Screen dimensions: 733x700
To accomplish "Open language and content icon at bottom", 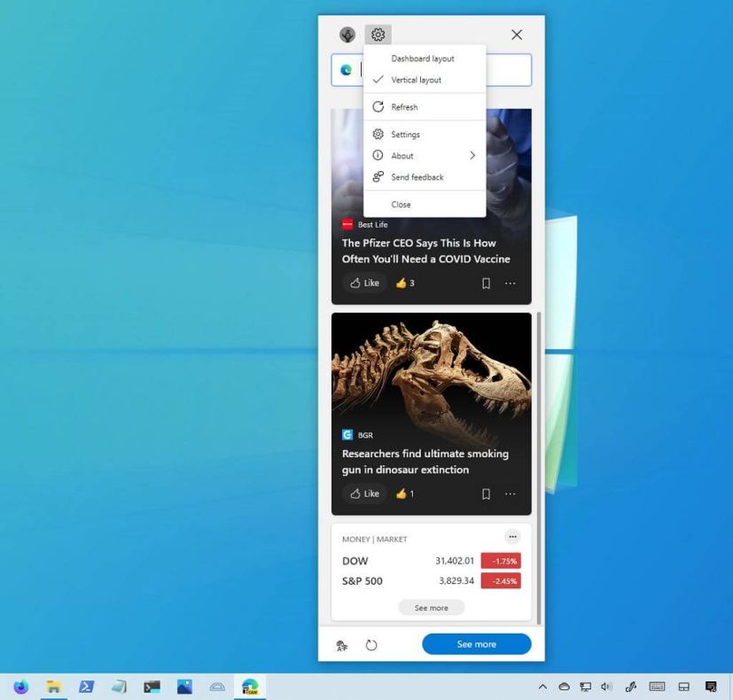I will pyautogui.click(x=342, y=646).
